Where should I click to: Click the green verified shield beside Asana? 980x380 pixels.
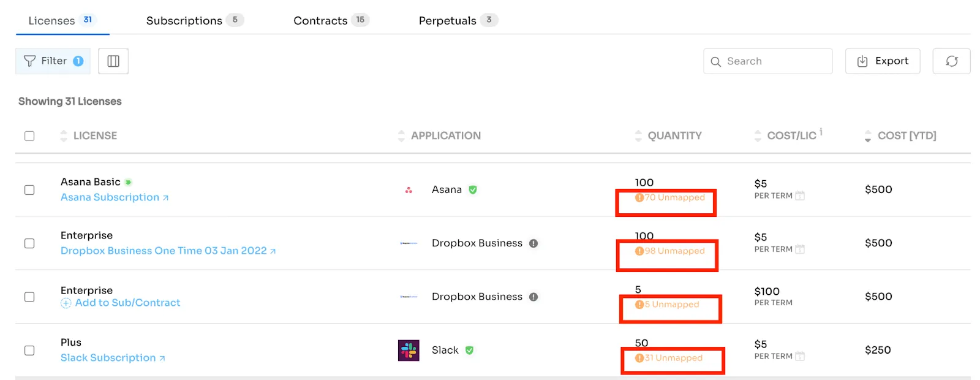(x=473, y=190)
